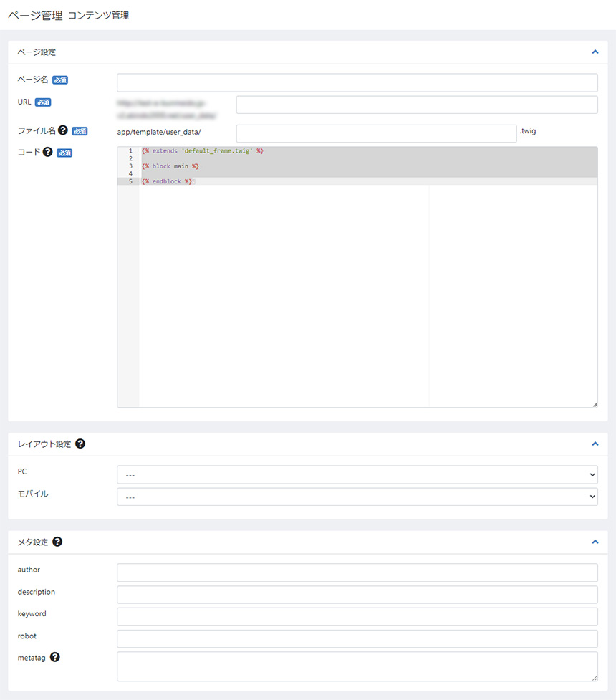Image resolution: width=616 pixels, height=700 pixels.
Task: Grab the code editor resize handle
Action: (x=595, y=404)
